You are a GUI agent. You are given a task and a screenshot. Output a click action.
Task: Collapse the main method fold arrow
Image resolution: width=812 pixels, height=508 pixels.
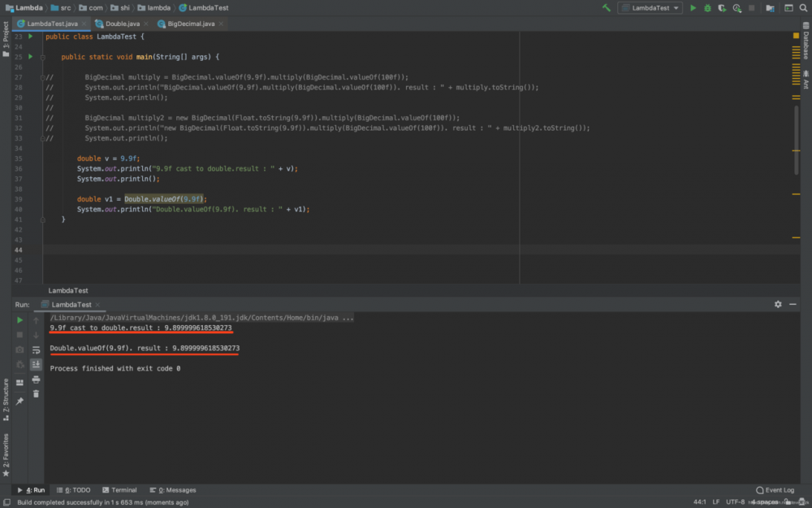(43, 57)
